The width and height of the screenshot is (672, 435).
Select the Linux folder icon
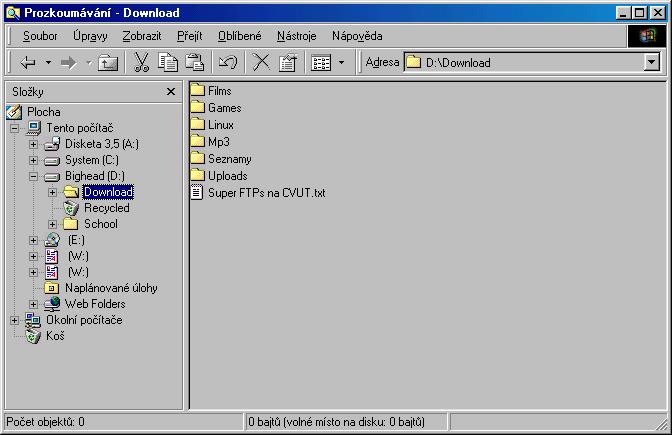pos(198,124)
